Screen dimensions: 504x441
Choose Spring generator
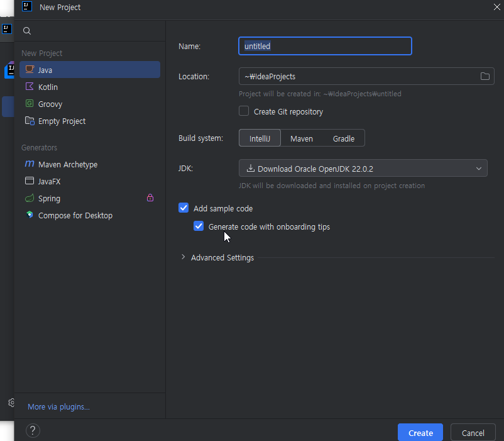[90, 198]
